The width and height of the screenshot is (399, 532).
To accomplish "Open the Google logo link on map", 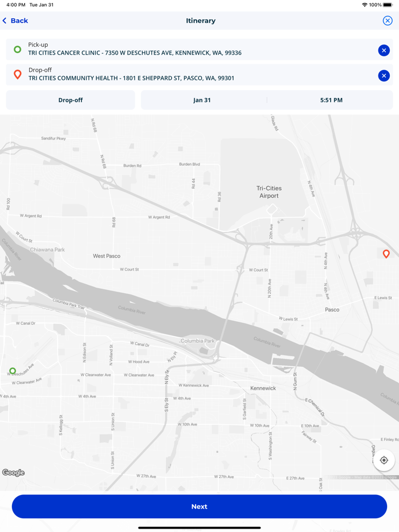I will (13, 473).
